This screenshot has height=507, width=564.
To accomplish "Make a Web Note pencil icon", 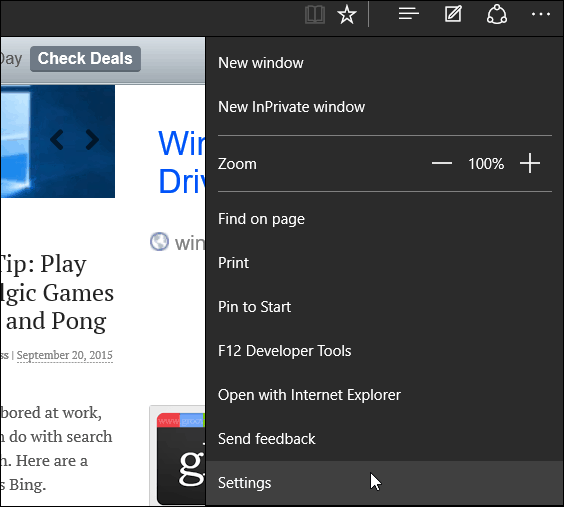I will (x=453, y=14).
